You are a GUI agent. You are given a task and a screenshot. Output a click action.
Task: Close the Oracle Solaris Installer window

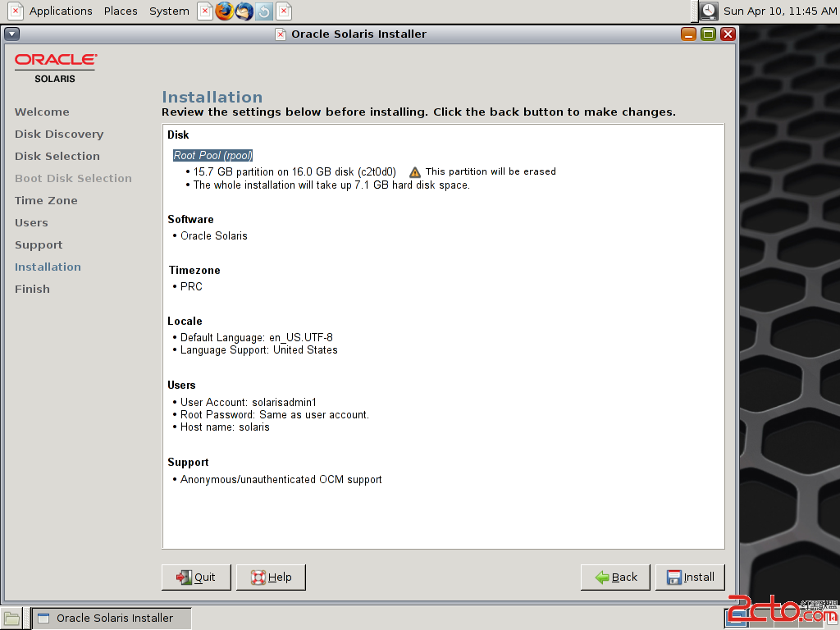point(728,34)
